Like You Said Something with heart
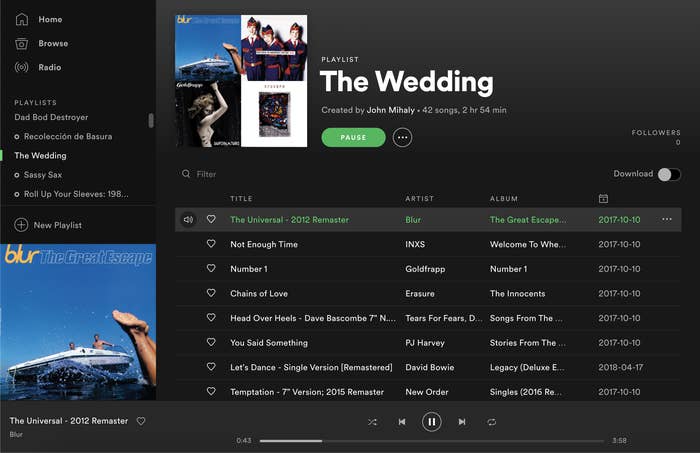This screenshot has width=700, height=453. click(x=211, y=342)
